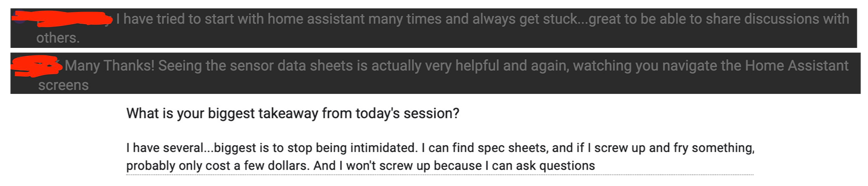Click the 'great to be able to share' text

click(665, 19)
